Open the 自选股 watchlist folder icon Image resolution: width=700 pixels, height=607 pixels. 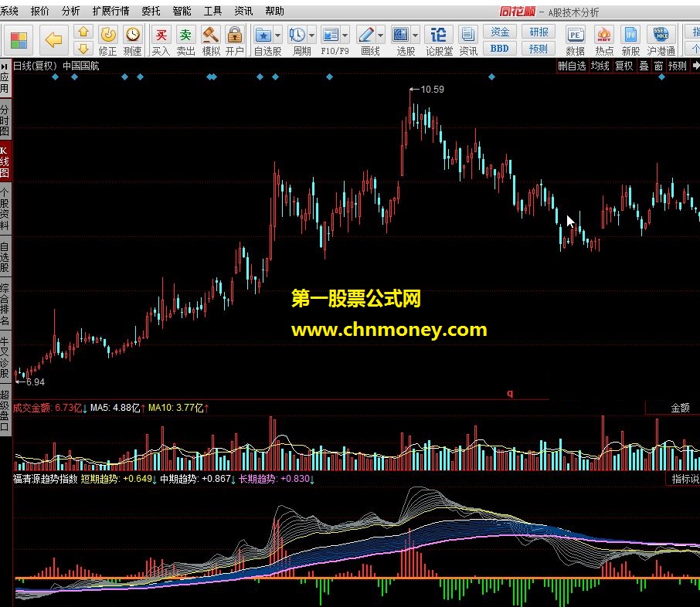coord(263,35)
